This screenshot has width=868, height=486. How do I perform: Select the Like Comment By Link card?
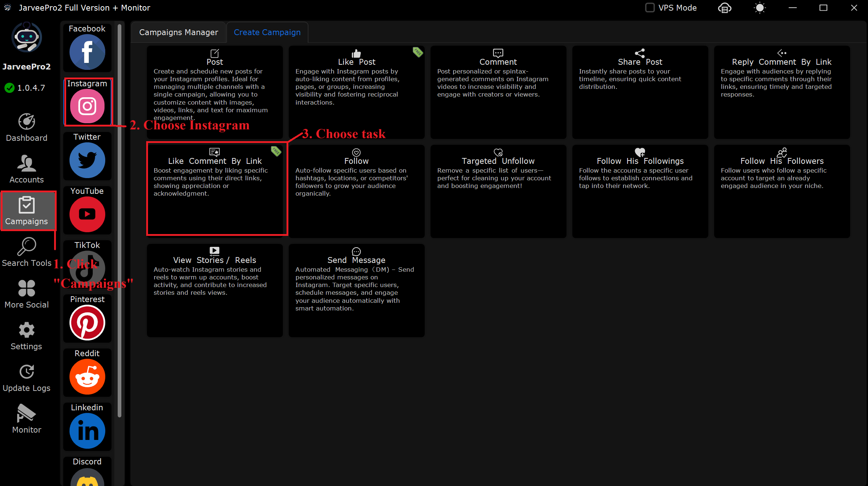[215, 191]
